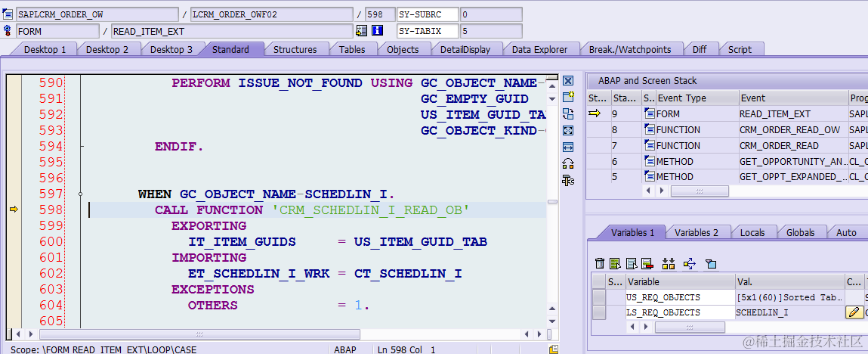Click the code editor horizontal scrollbar thumb
The height and width of the screenshot is (354, 868).
pyautogui.click(x=200, y=334)
